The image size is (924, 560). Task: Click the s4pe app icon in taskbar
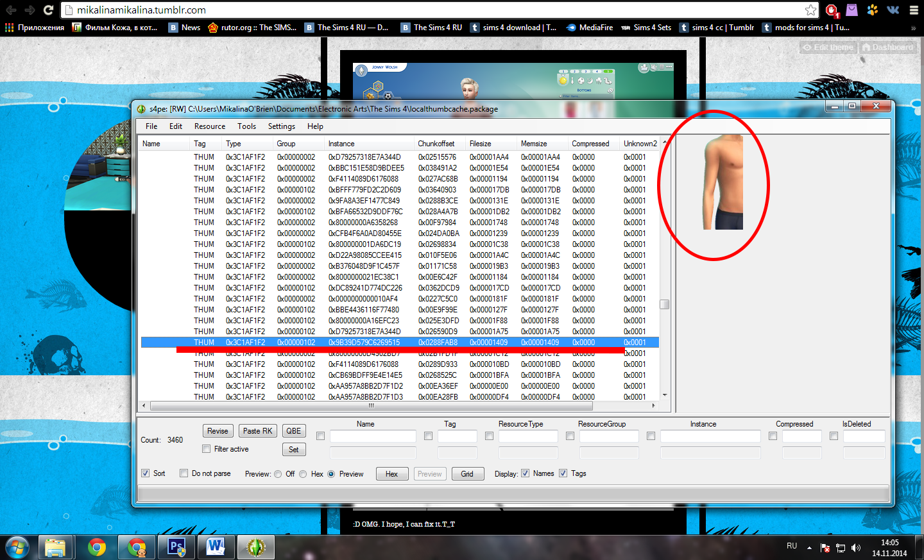coord(256,547)
